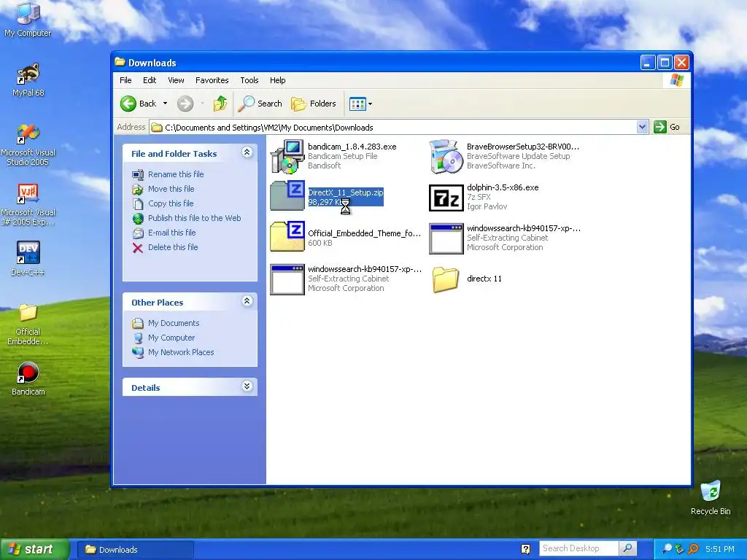Collapse the Other Places panel
The height and width of the screenshot is (560, 747).
[x=247, y=301]
